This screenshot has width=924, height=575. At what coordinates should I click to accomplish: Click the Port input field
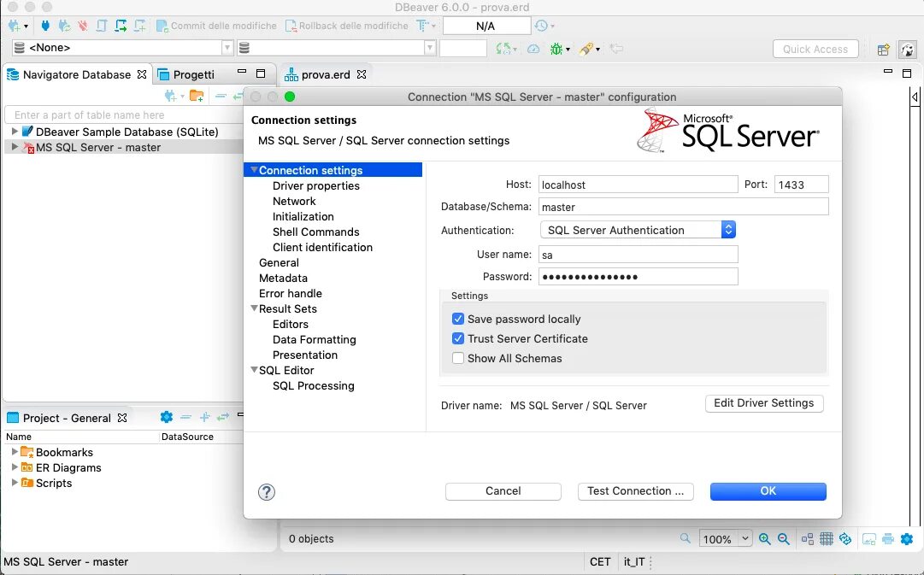click(801, 185)
